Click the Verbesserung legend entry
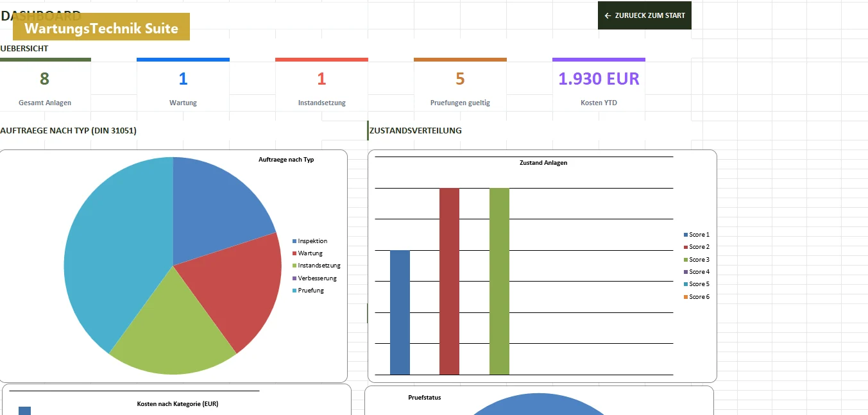The width and height of the screenshot is (868, 415). (x=314, y=278)
